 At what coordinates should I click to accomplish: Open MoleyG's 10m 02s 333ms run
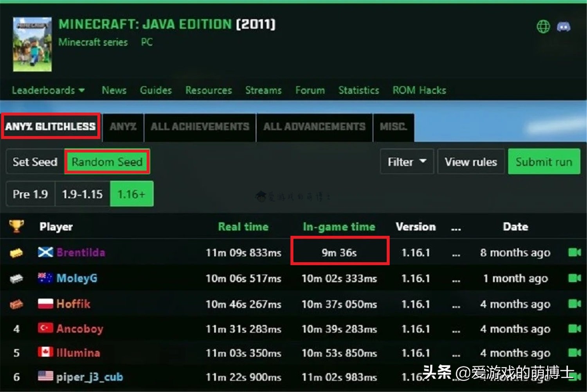pyautogui.click(x=339, y=279)
